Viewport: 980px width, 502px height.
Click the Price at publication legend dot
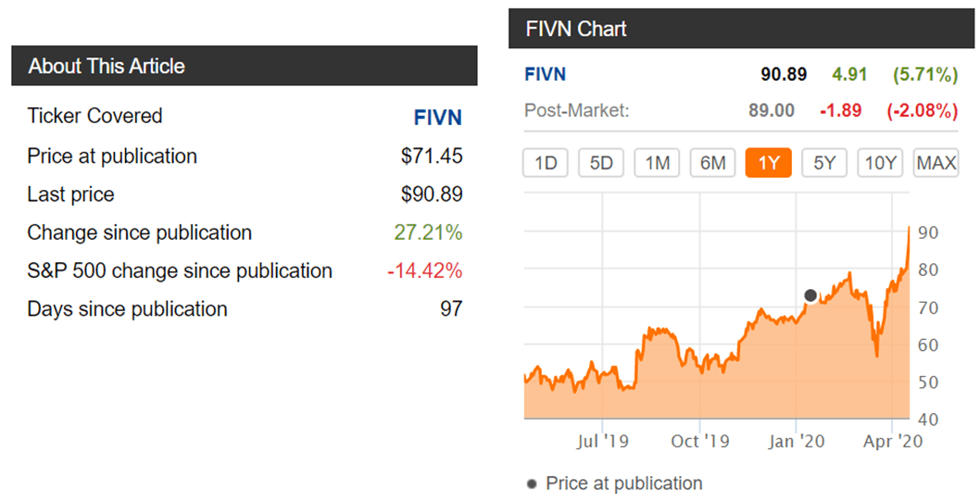(532, 483)
